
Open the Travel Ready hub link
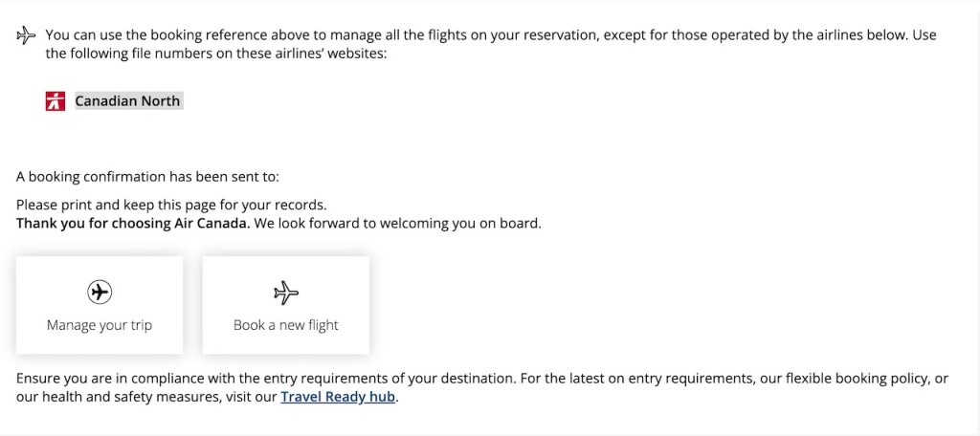coord(338,397)
